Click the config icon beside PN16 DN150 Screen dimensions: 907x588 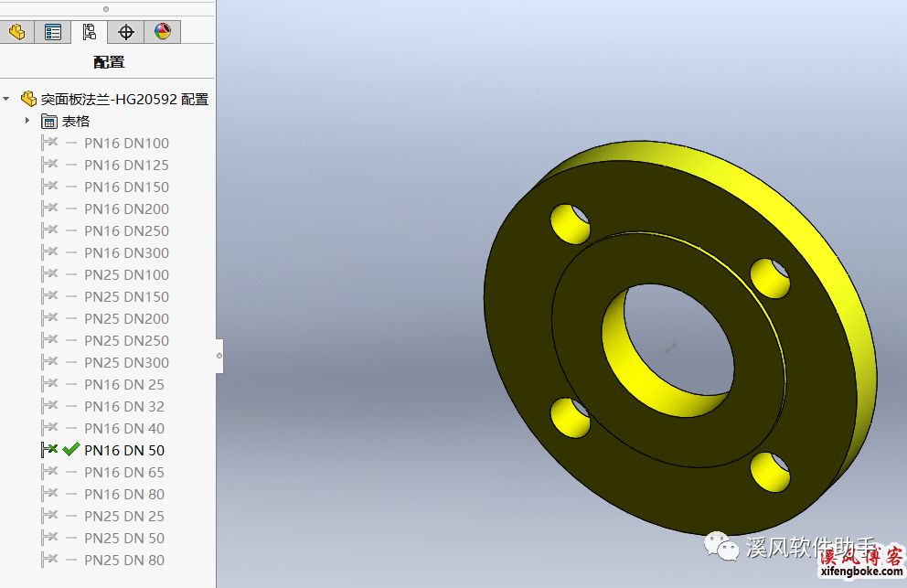[49, 187]
